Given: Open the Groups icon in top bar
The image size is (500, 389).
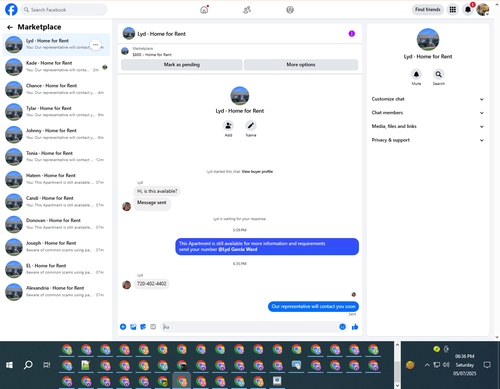Looking at the screenshot, I should (290, 10).
